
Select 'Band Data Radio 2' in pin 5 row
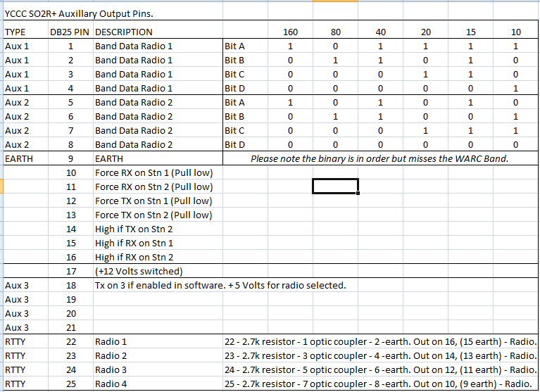[x=158, y=103]
